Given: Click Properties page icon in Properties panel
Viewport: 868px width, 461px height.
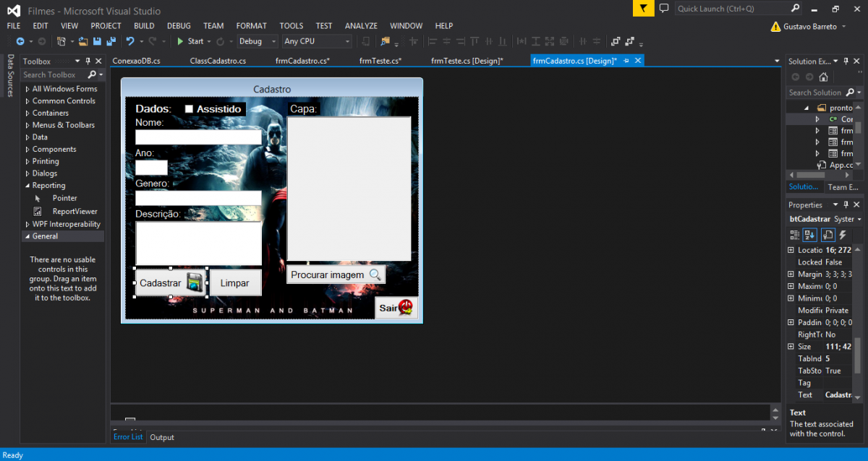Looking at the screenshot, I should 828,235.
